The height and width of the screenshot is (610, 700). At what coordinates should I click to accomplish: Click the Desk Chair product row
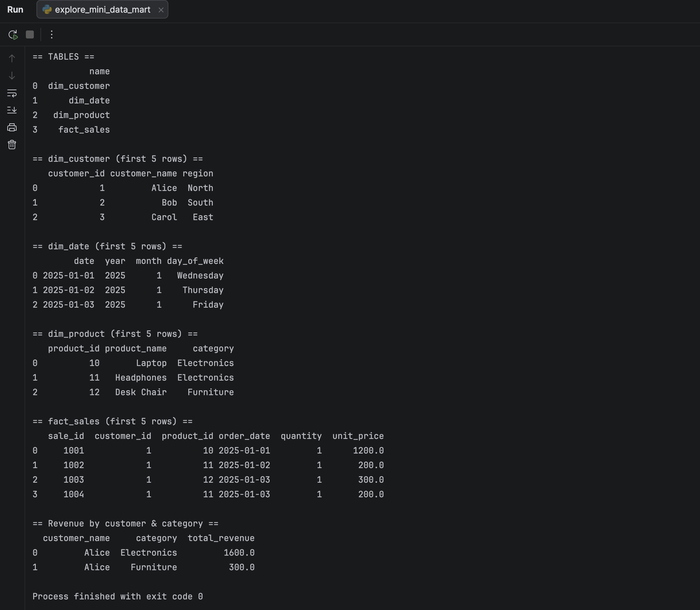coord(141,392)
